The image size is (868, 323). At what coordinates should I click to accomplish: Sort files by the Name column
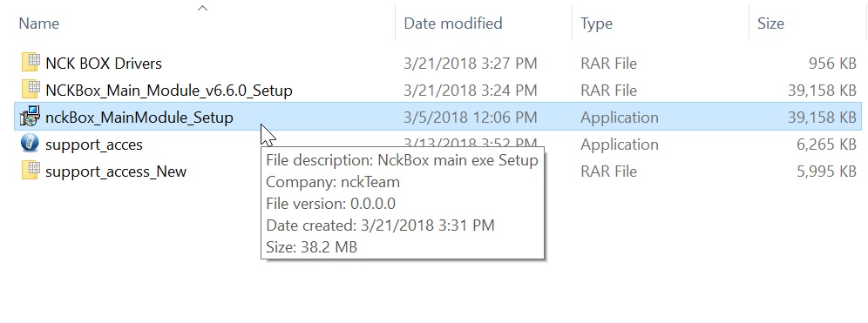38,24
